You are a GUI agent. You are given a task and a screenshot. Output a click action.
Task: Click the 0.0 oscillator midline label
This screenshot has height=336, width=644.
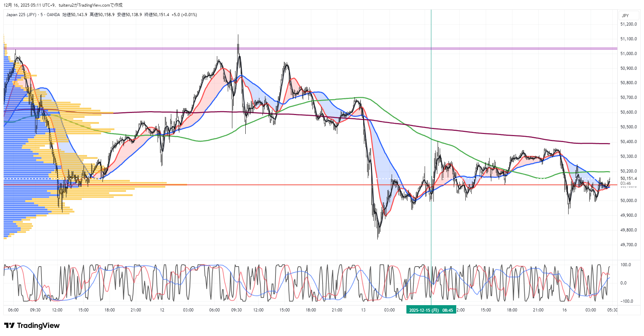[x=623, y=283]
